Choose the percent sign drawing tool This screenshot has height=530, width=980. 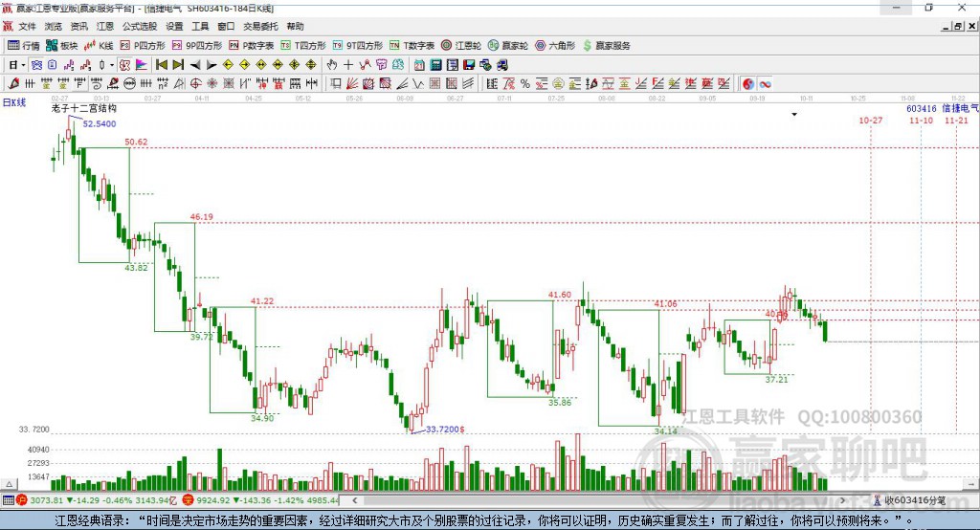pos(525,84)
